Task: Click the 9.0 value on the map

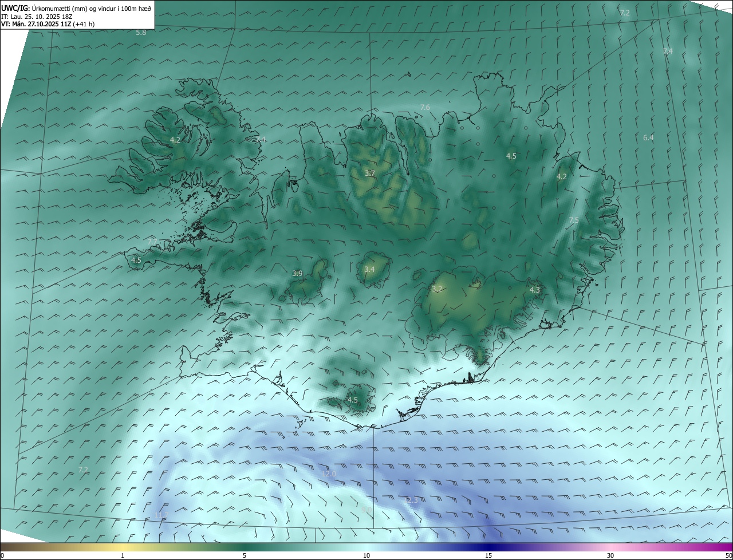Action: click(x=366, y=508)
